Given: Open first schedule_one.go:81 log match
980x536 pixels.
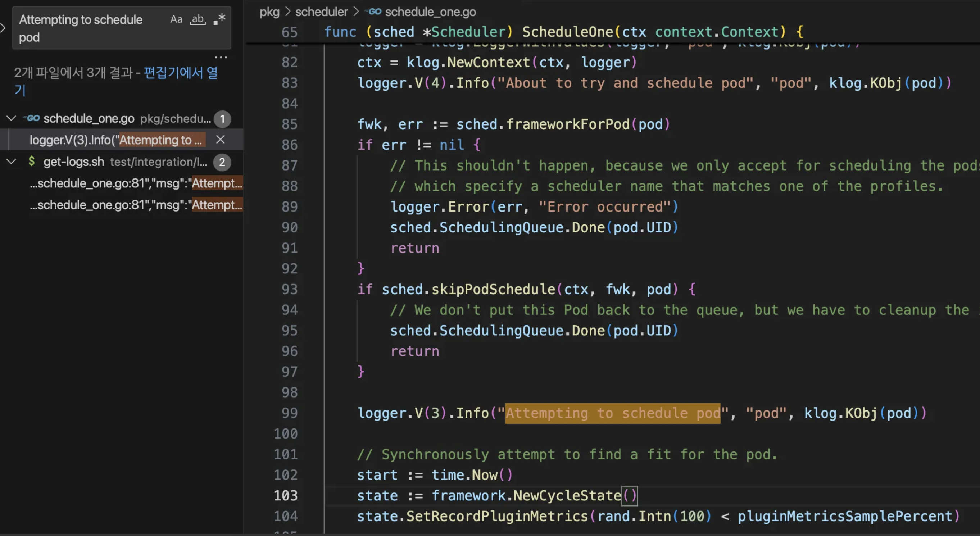Looking at the screenshot, I should [x=136, y=183].
